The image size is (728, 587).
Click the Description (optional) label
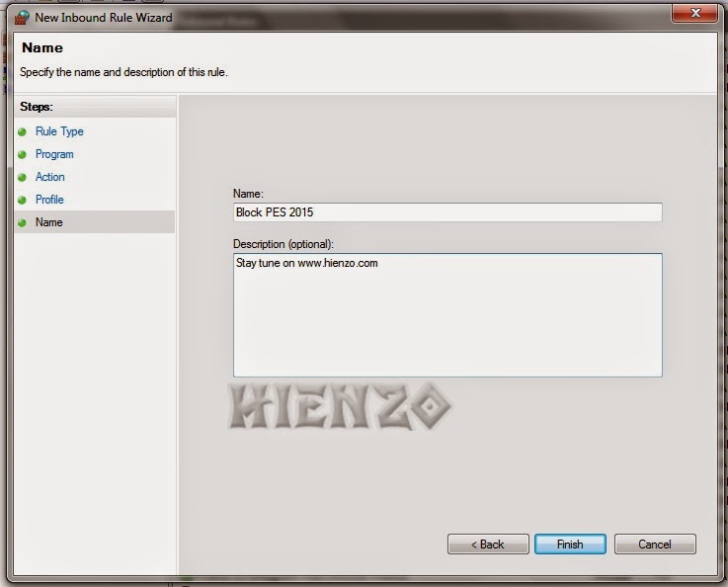click(x=283, y=244)
